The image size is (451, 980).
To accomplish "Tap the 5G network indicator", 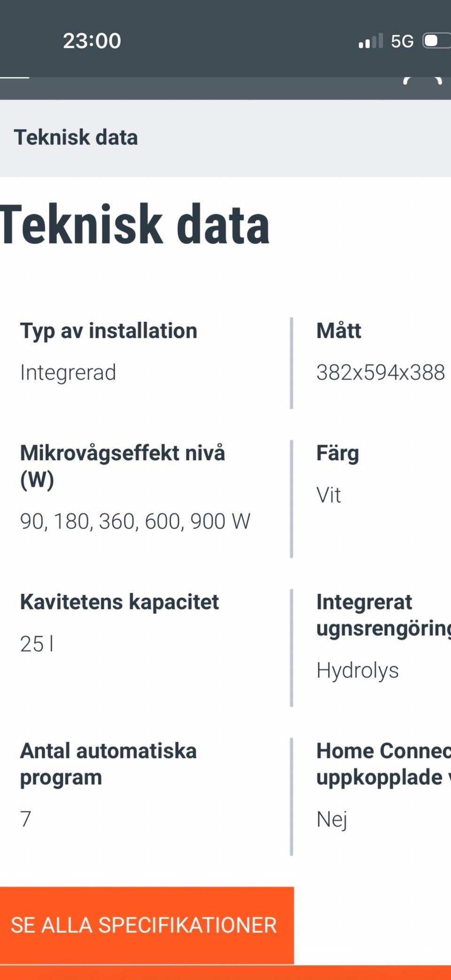I will [x=402, y=41].
